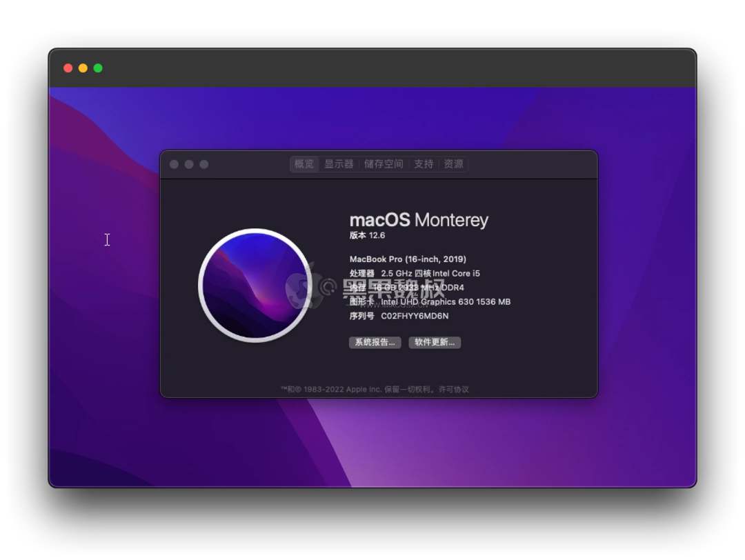
Task: Switch to the 显示器 (Displays) tab
Action: click(339, 164)
